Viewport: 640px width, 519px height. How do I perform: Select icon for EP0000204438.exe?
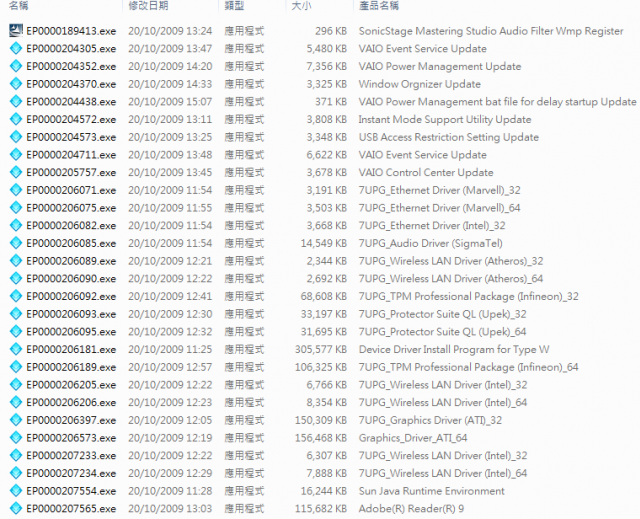(16, 102)
